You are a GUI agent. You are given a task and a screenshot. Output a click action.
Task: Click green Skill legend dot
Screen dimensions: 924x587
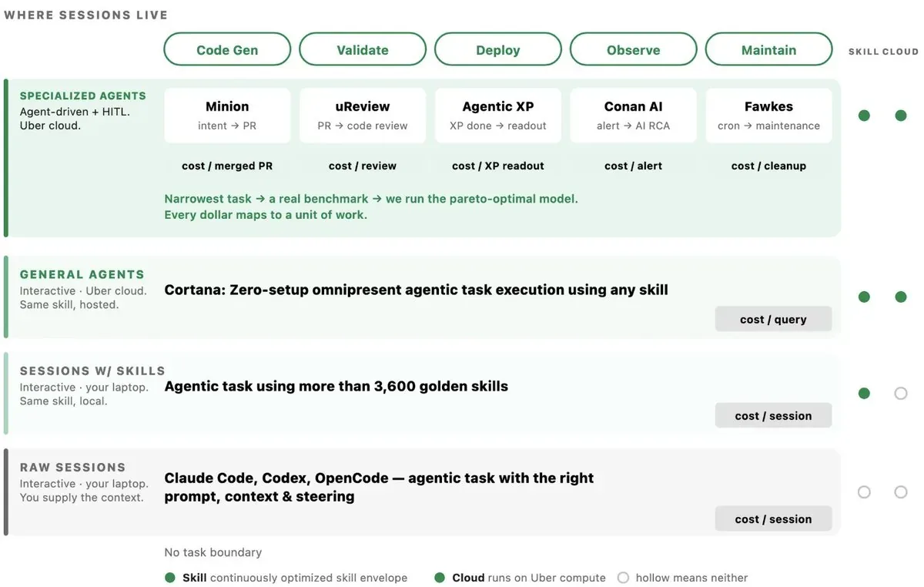click(170, 578)
